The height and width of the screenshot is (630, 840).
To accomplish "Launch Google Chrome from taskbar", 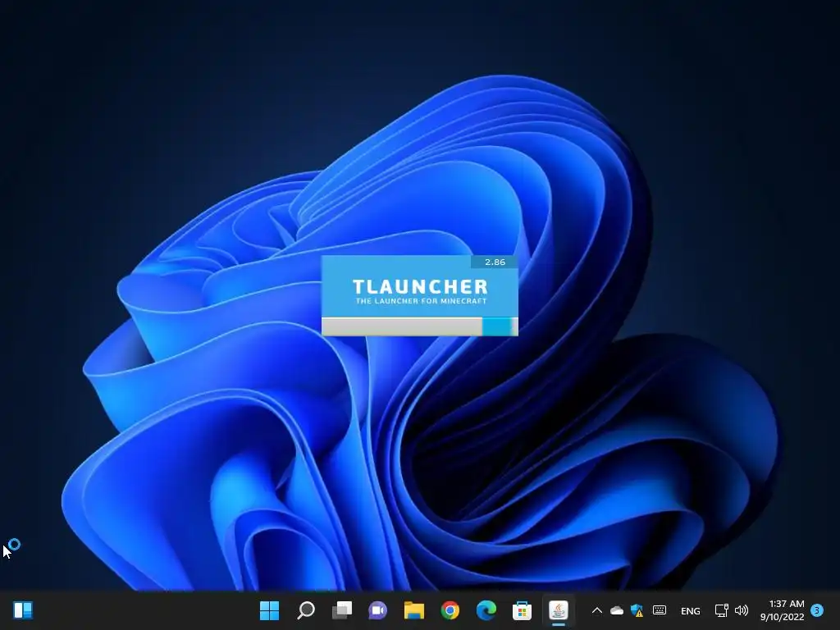I will pos(450,610).
